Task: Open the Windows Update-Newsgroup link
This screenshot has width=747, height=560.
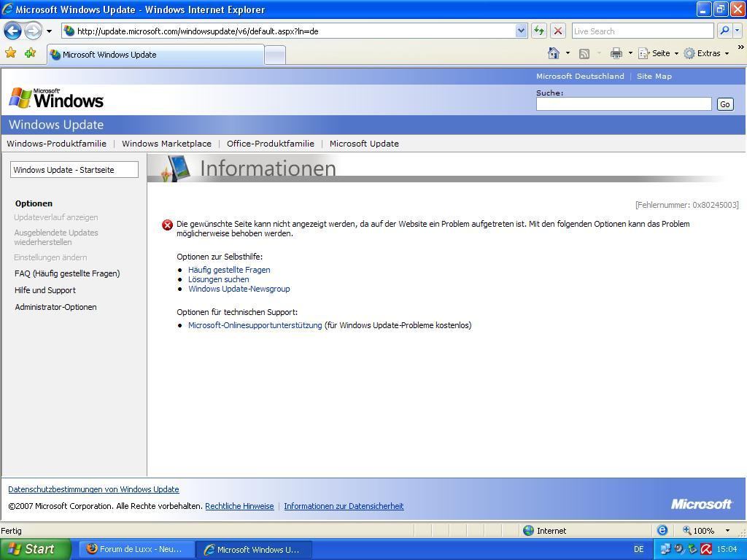Action: tap(239, 289)
